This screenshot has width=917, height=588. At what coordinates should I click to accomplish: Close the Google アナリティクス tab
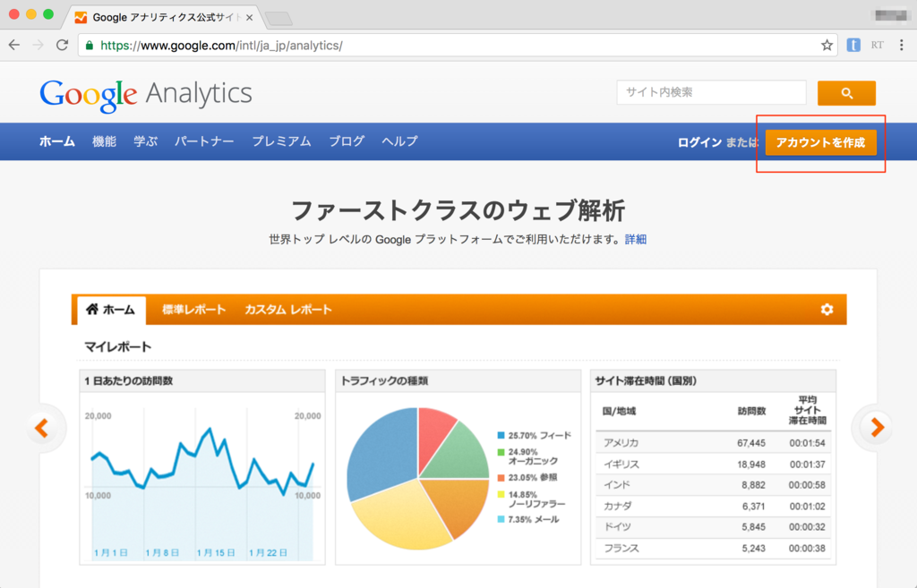click(249, 18)
